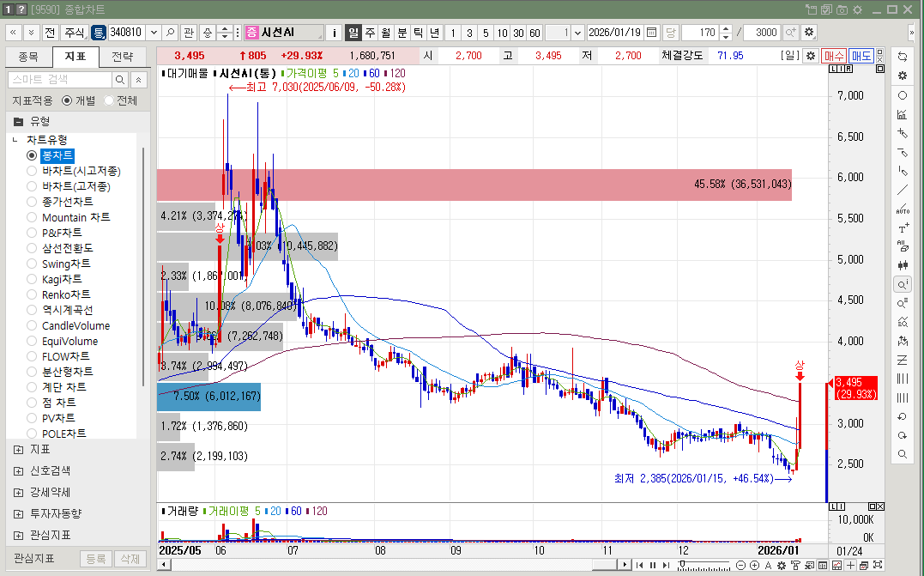The height and width of the screenshot is (576, 924).
Task: Select 바차트(시고저종) chart type
Action: click(32, 171)
